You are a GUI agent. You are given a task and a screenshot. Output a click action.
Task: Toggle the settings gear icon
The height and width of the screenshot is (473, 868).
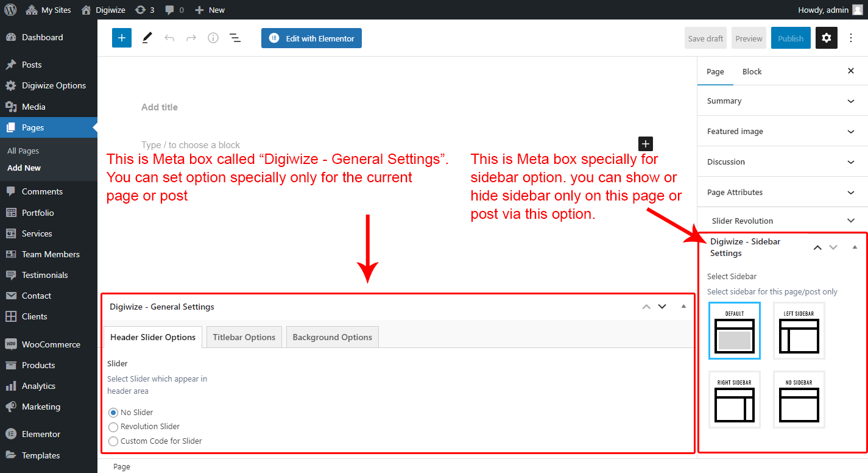click(826, 38)
